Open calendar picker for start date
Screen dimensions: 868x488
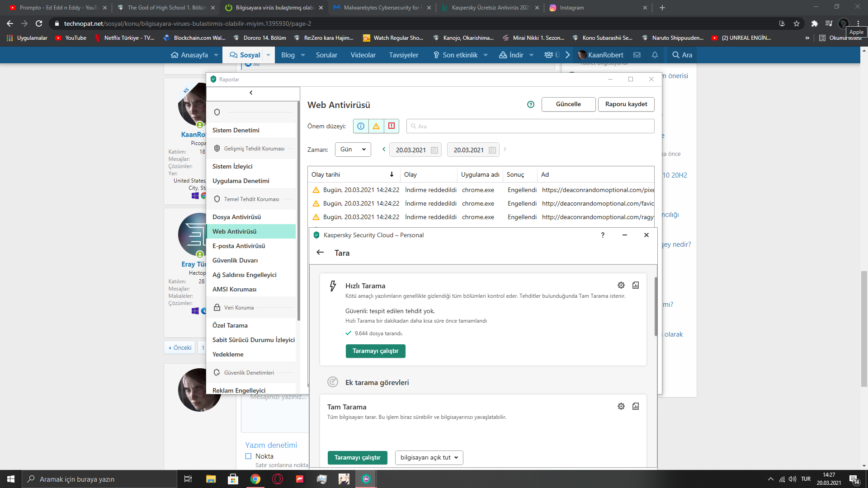434,150
